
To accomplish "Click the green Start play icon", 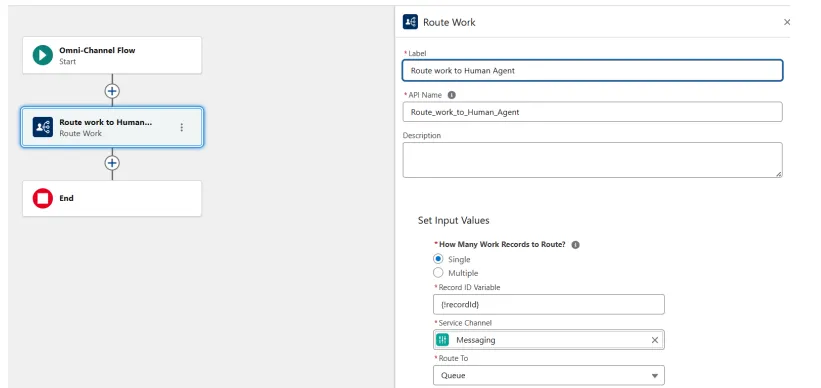I will click(43, 55).
